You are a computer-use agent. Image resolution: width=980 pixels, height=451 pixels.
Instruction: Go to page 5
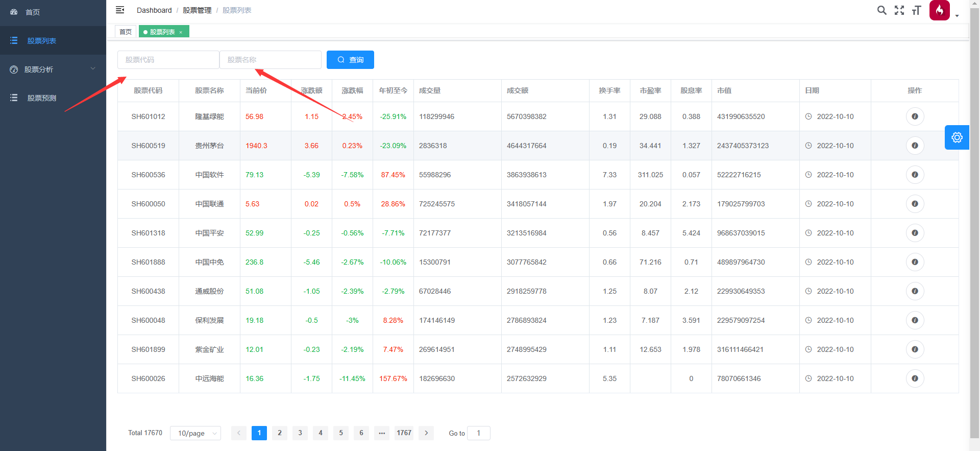(x=341, y=433)
